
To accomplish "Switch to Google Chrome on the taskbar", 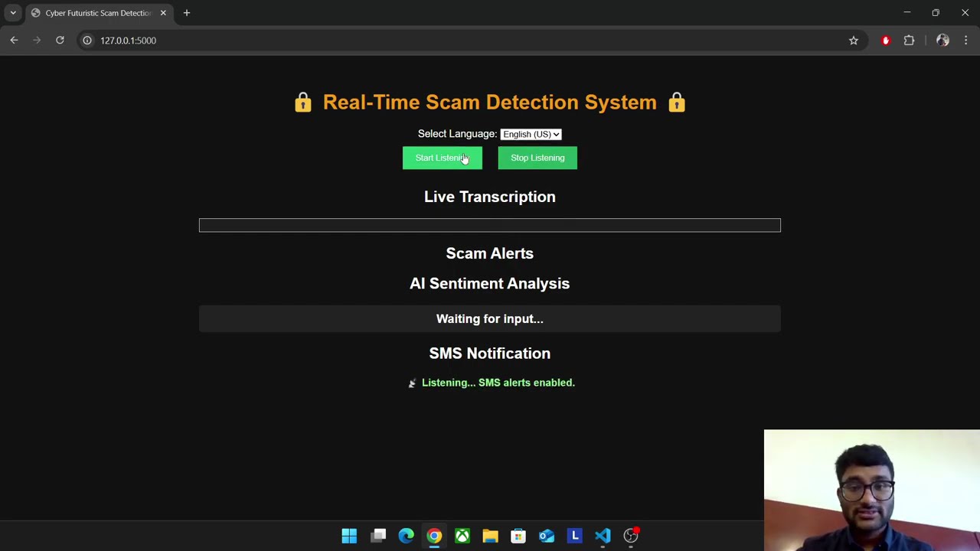I will point(434,536).
